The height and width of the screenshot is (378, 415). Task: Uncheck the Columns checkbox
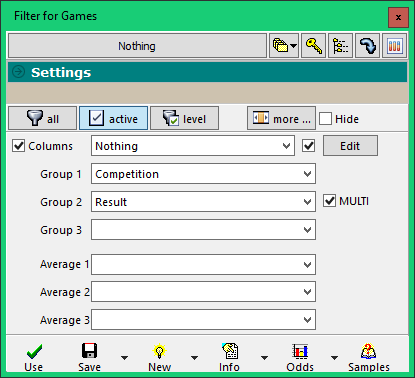point(18,146)
